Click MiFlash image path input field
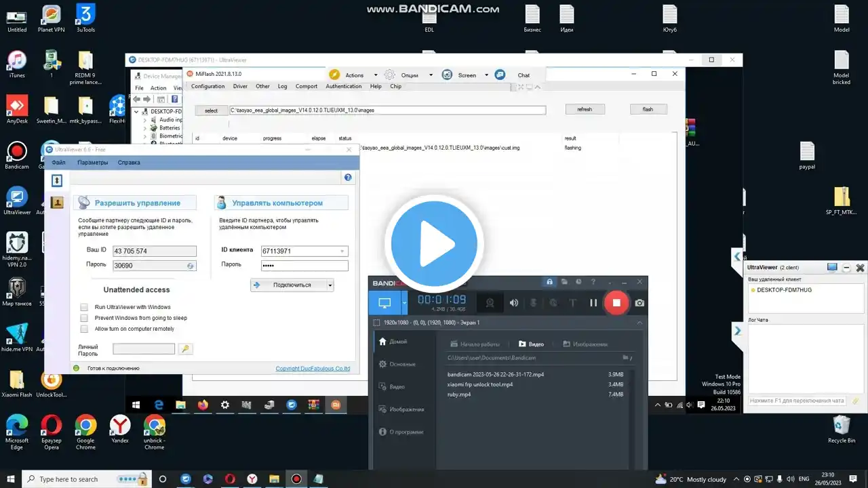868x488 pixels. (387, 110)
